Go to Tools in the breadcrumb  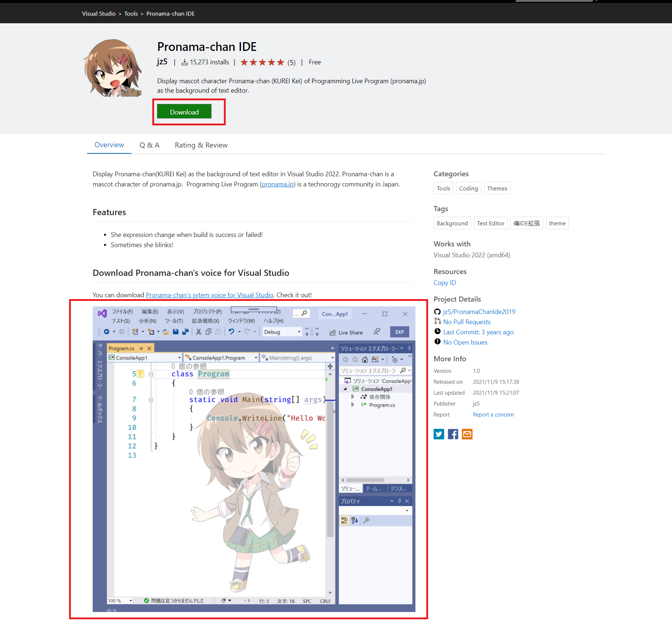click(x=131, y=13)
